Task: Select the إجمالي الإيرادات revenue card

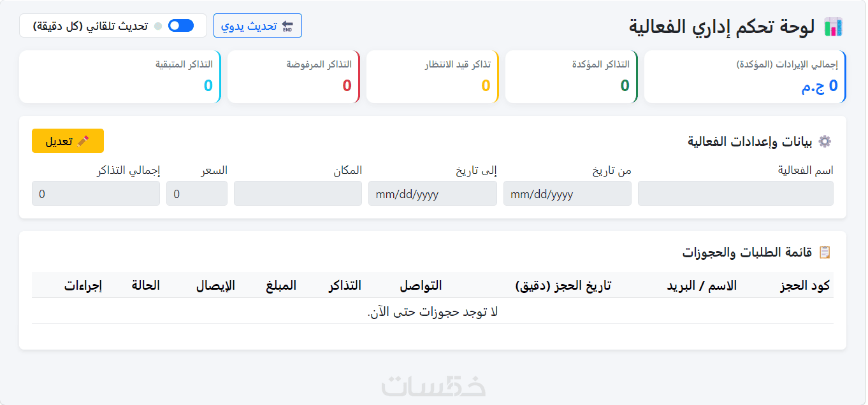Action: [745, 76]
